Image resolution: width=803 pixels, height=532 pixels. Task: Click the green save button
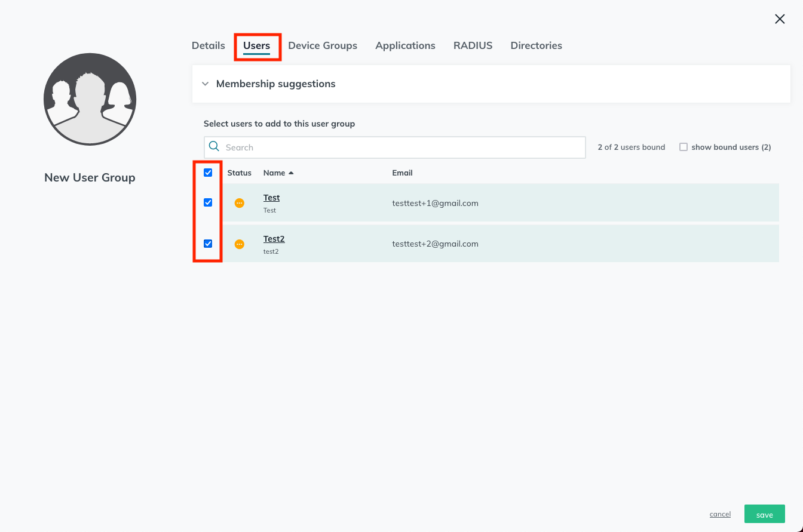tap(765, 514)
